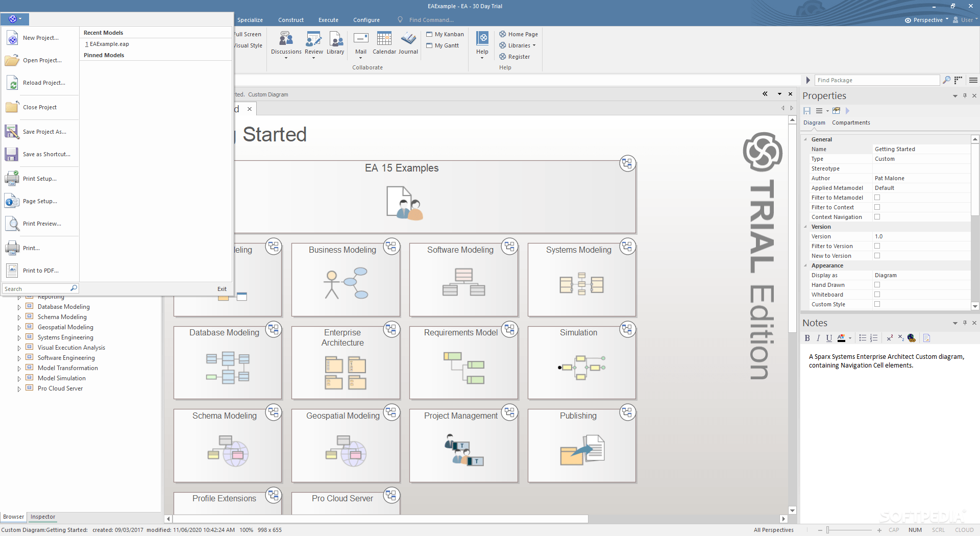Screen dimensions: 980x536
Task: Open the Notes font color dropdown arrow
Action: click(850, 338)
